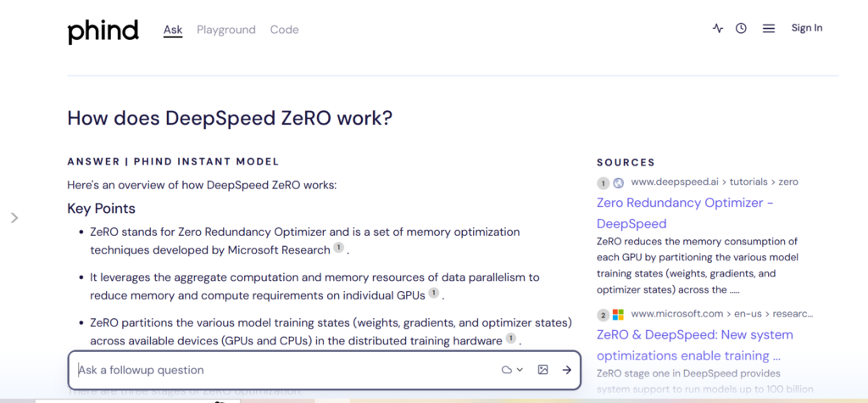Click the Sign In button
Viewport: 868px width, 403px height.
807,28
